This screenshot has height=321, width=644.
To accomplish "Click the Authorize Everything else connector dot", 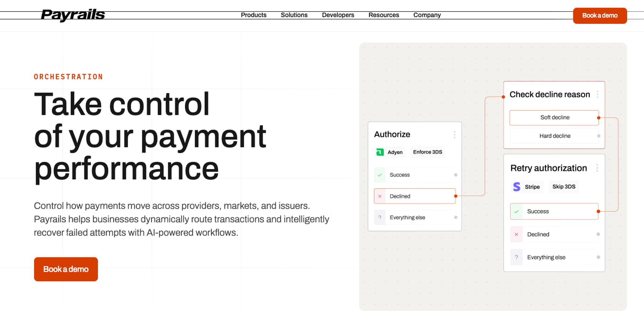I will (x=456, y=217).
